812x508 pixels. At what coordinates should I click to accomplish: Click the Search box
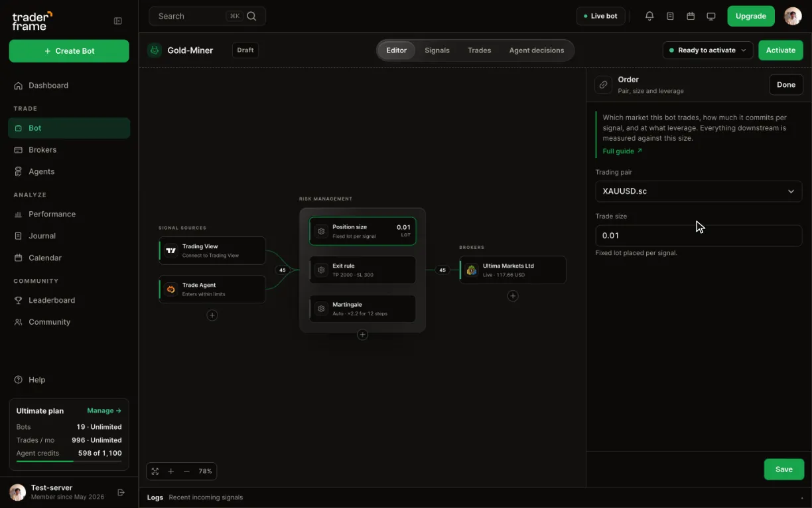(207, 16)
